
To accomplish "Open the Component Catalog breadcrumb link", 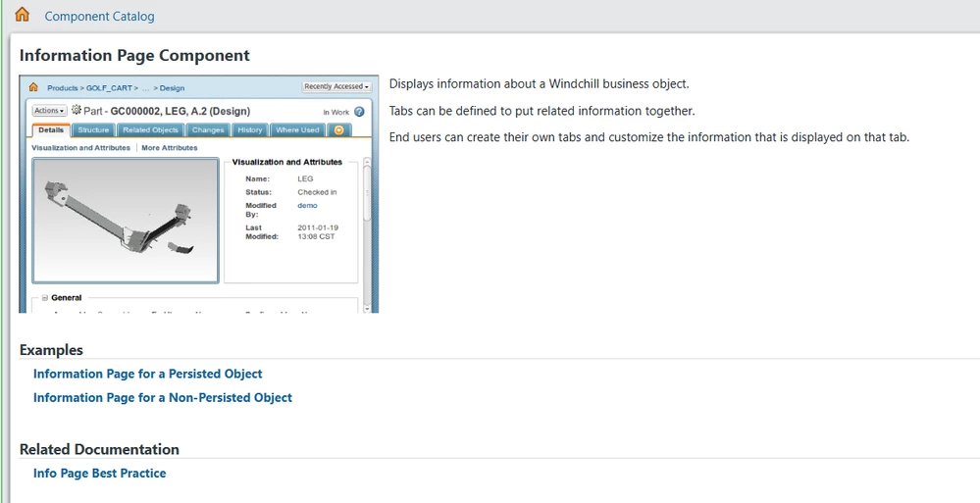I will point(99,17).
